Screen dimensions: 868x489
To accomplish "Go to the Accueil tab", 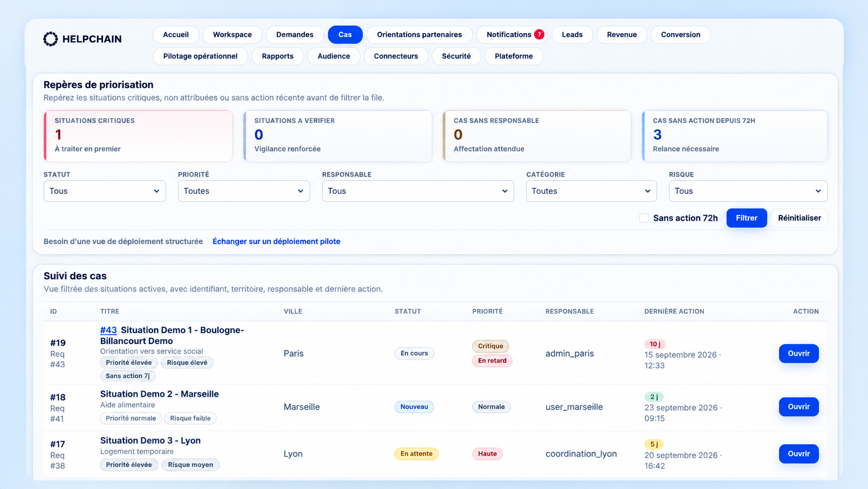I will pos(176,35).
